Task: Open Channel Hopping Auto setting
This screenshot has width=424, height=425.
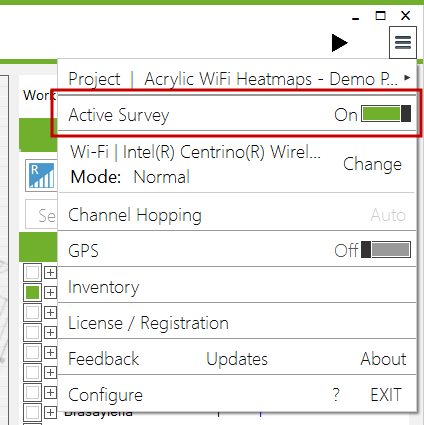Action: pyautogui.click(x=388, y=215)
